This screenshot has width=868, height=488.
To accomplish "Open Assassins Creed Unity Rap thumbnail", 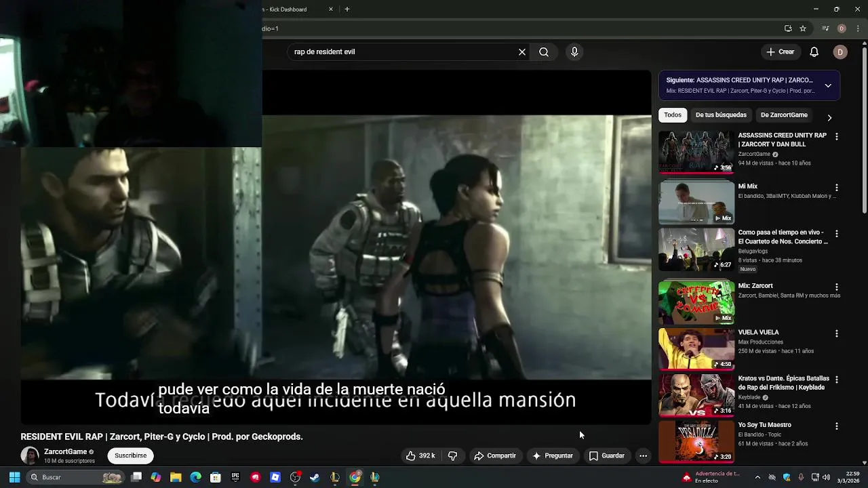I will [x=696, y=152].
